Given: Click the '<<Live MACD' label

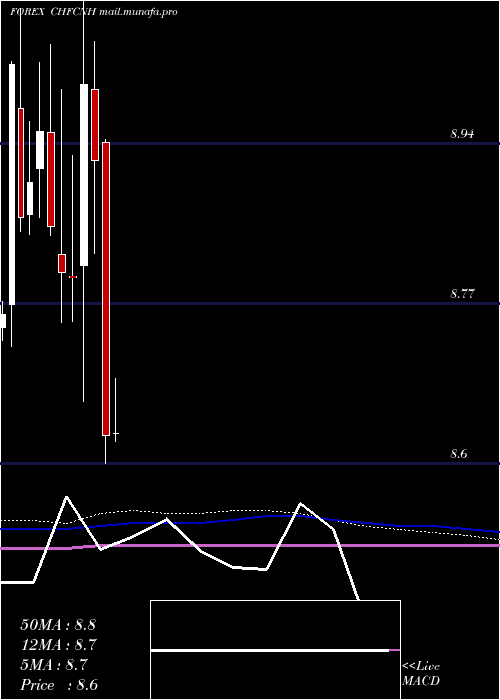Looking at the screenshot, I should tap(421, 673).
